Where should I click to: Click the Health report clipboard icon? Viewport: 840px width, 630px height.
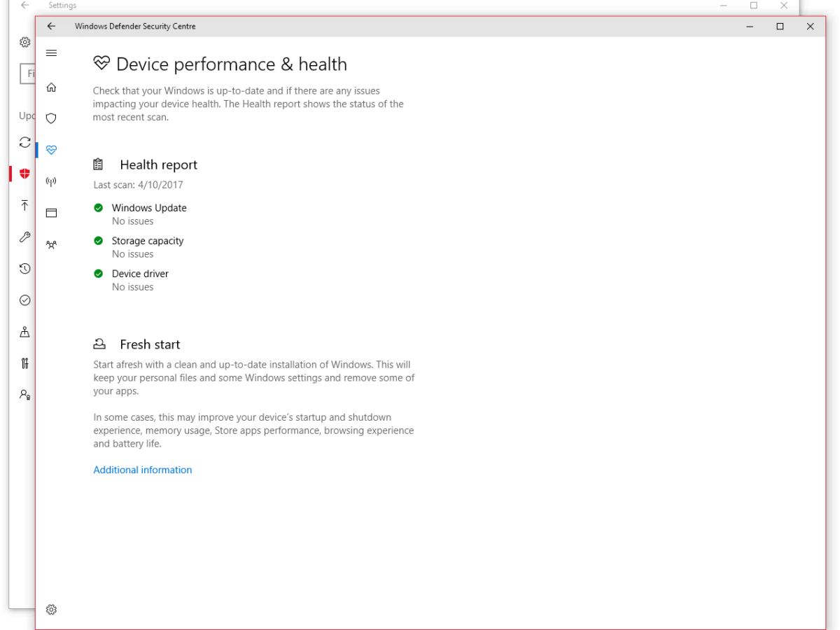[x=98, y=164]
